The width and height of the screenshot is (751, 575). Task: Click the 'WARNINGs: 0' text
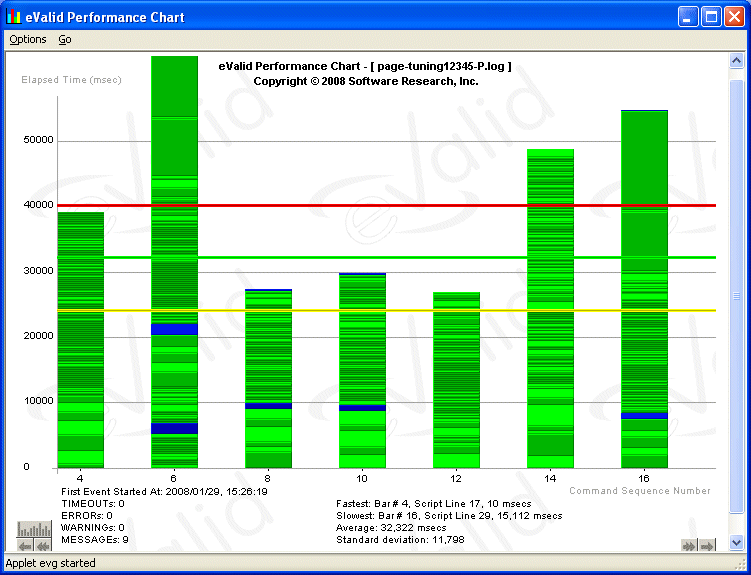coord(93,528)
